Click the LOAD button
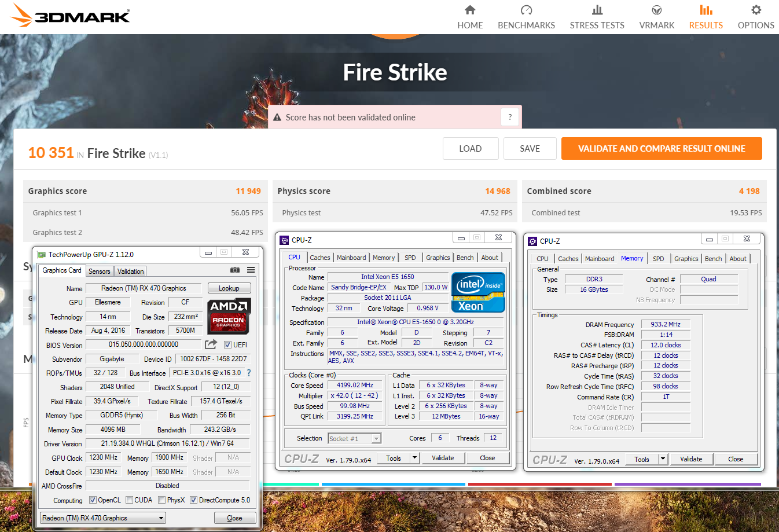 click(x=471, y=149)
